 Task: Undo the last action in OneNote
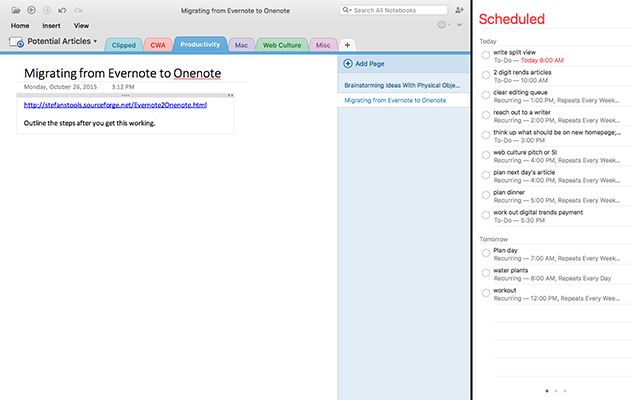62,10
